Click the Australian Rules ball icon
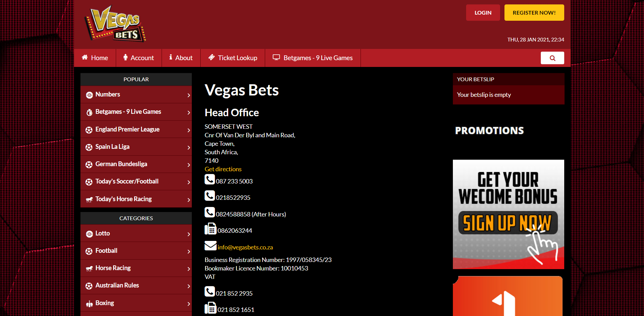Viewport: 644px width, 316px height. (89, 286)
